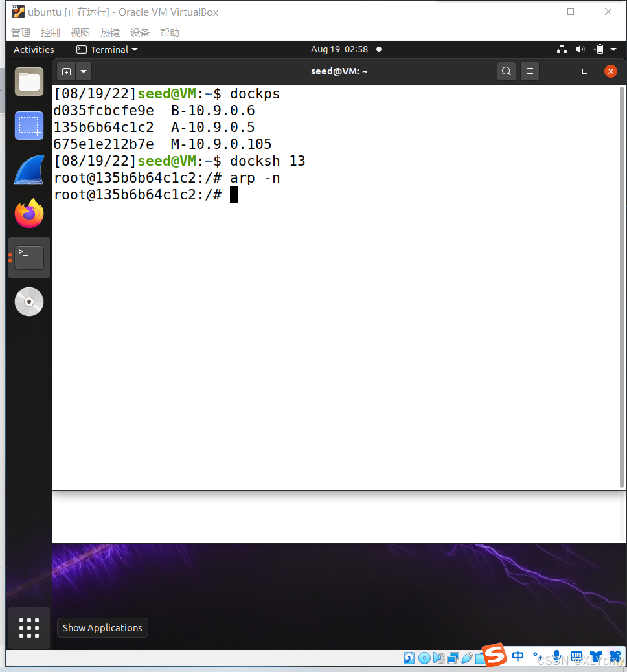This screenshot has width=627, height=672.
Task: Click the seed@VM: ~ terminal title
Action: click(x=339, y=71)
